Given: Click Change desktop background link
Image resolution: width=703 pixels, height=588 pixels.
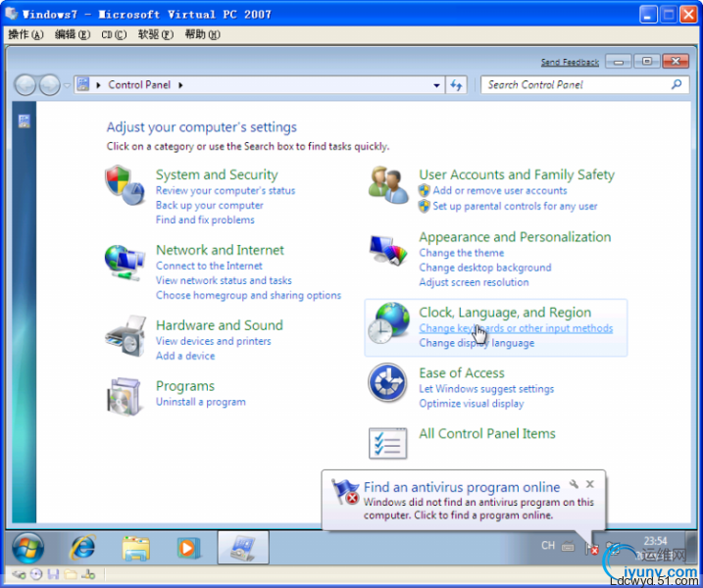Looking at the screenshot, I should coord(485,268).
